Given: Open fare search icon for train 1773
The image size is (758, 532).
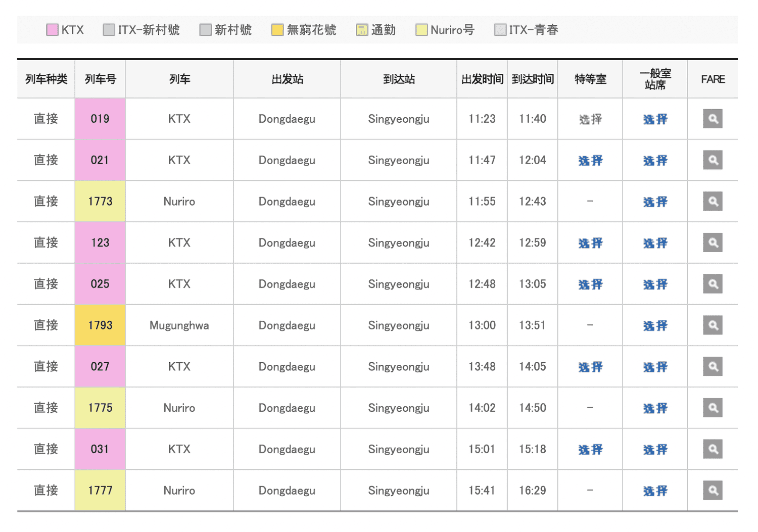Looking at the screenshot, I should pos(713,202).
